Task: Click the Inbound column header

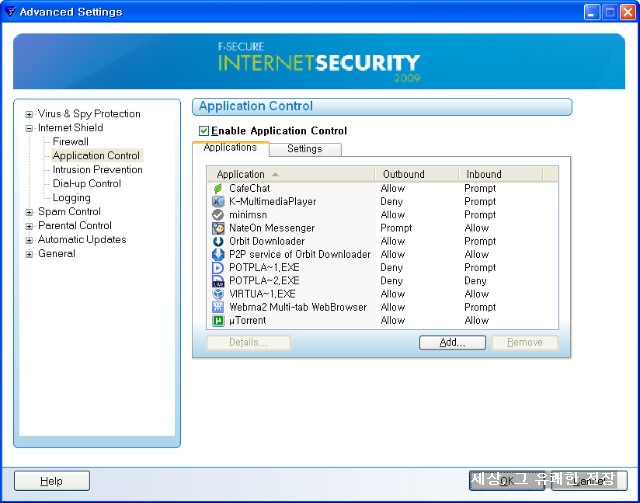Action: coord(501,174)
